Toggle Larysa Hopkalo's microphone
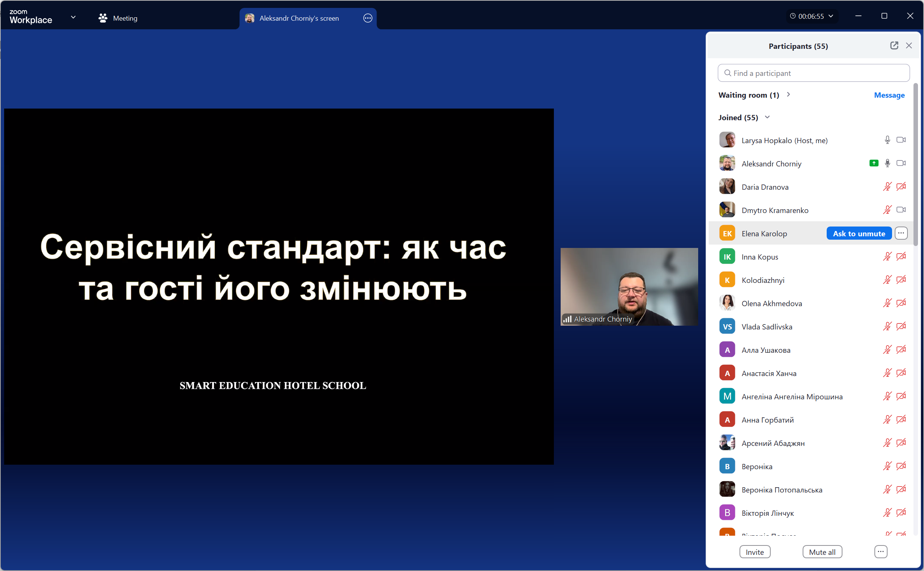The image size is (924, 571). point(887,140)
